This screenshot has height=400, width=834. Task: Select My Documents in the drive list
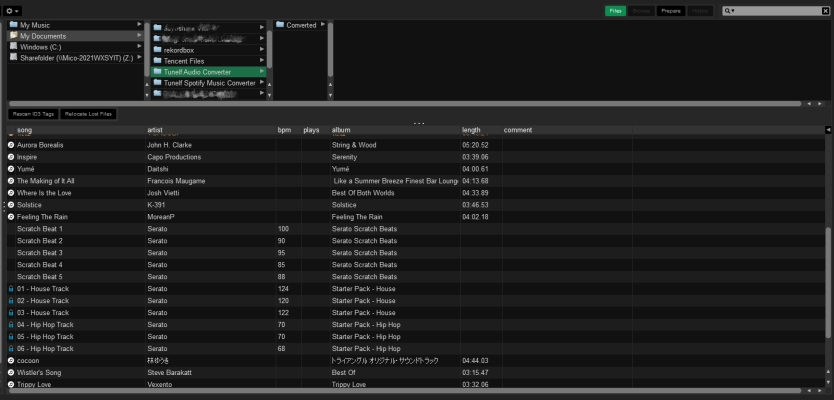75,36
